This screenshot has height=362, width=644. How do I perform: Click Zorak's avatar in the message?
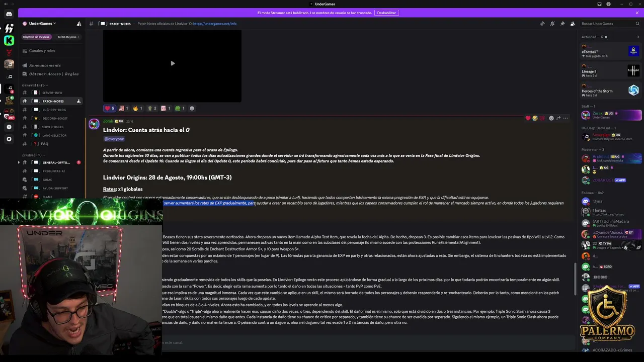point(94,125)
